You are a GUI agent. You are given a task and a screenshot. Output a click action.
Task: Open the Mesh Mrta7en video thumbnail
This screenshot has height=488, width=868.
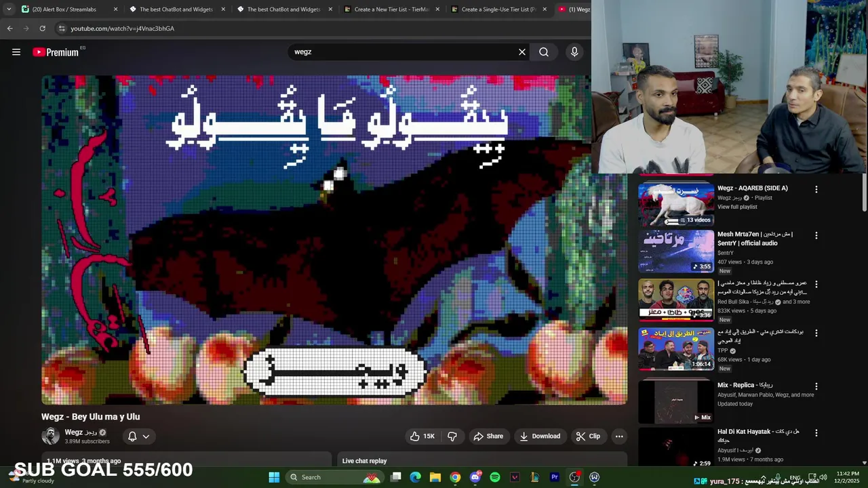pos(676,251)
